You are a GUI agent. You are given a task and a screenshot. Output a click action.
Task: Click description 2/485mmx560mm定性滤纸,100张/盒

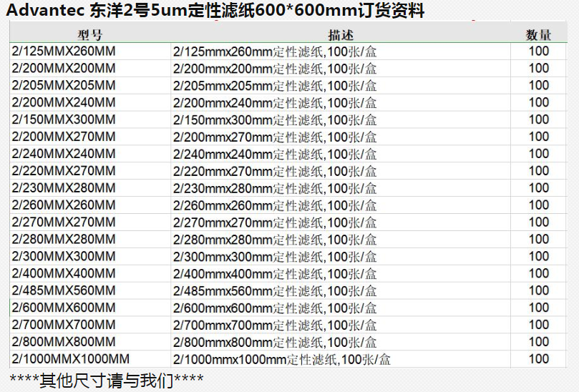point(275,291)
